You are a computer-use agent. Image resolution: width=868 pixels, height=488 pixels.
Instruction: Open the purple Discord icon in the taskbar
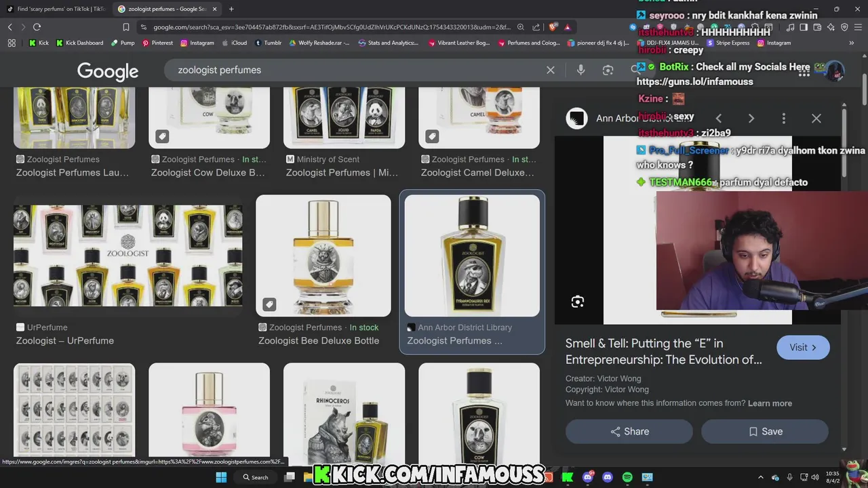[608, 477]
